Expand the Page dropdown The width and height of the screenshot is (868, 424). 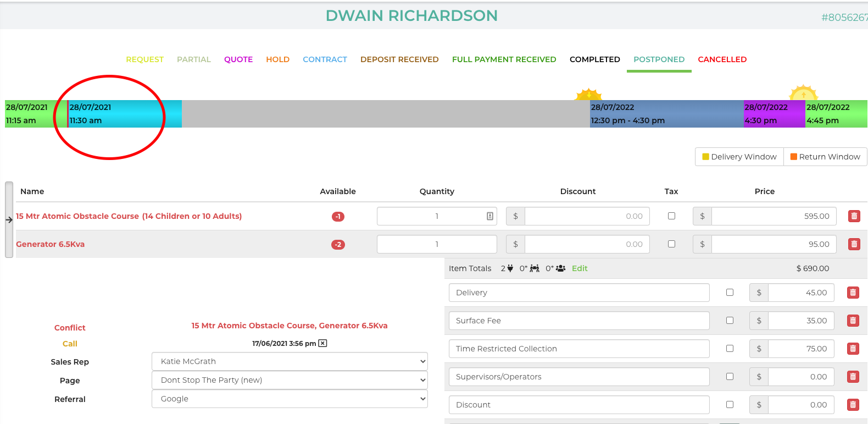point(290,380)
